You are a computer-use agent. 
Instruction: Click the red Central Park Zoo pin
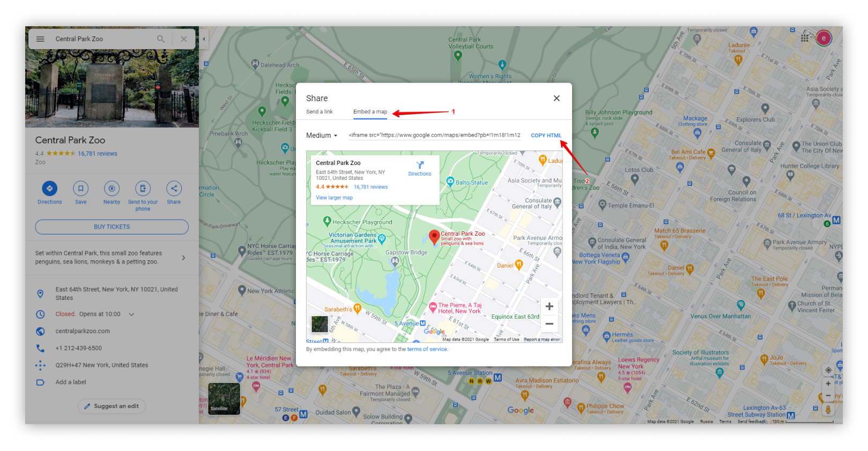(x=435, y=237)
